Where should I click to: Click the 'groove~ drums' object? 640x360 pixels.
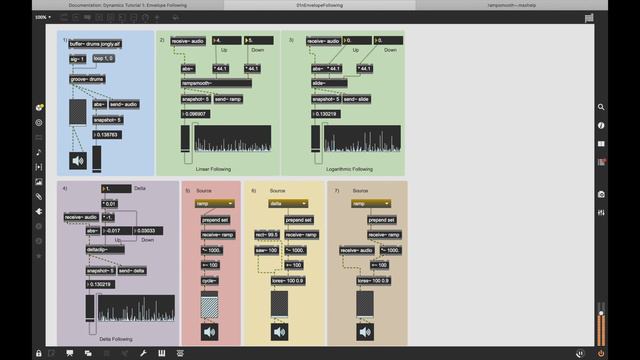87,79
